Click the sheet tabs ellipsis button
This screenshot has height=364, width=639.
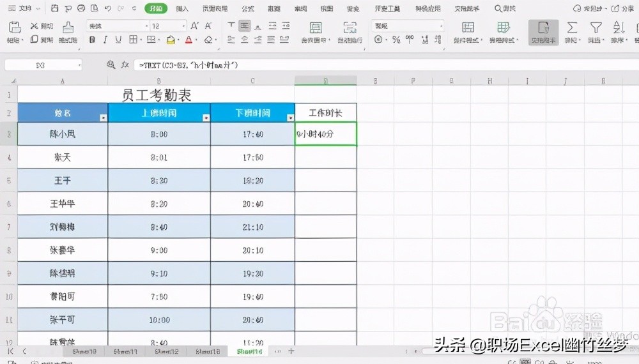(278, 351)
